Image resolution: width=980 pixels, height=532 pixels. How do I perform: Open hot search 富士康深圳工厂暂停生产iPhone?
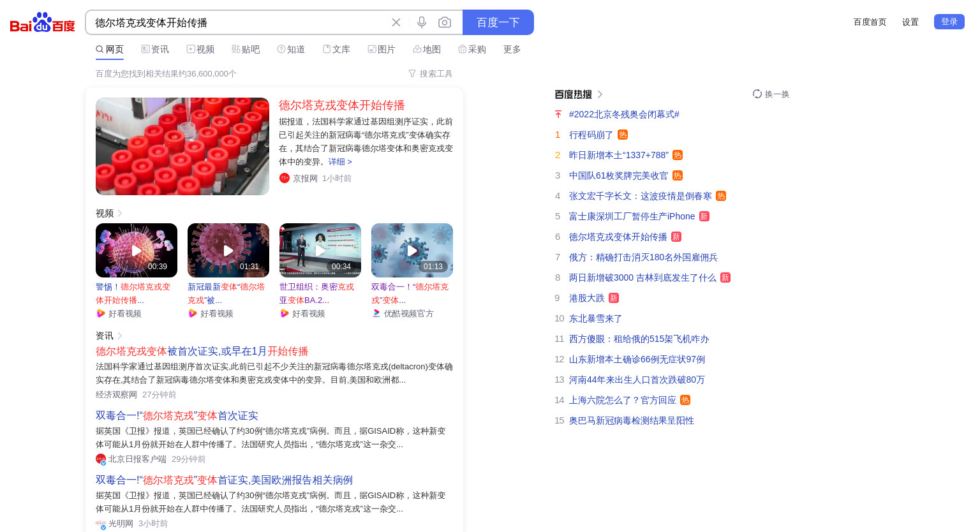tap(632, 216)
